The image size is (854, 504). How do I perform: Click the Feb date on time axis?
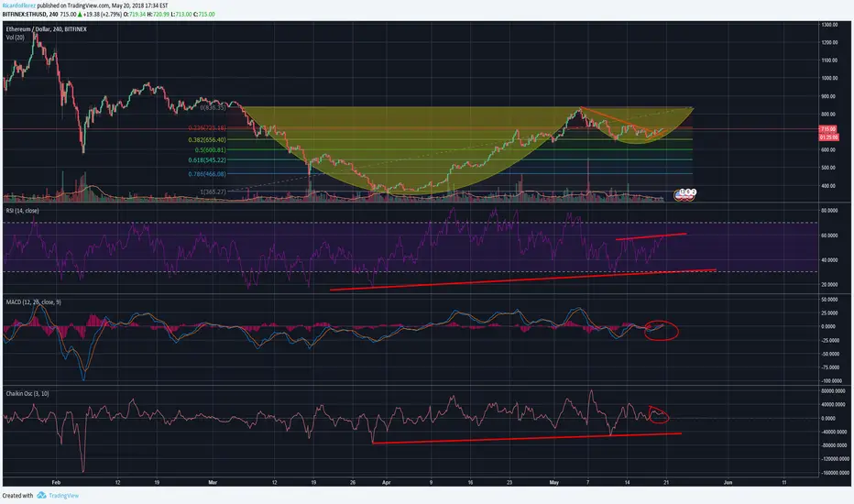(x=56, y=482)
